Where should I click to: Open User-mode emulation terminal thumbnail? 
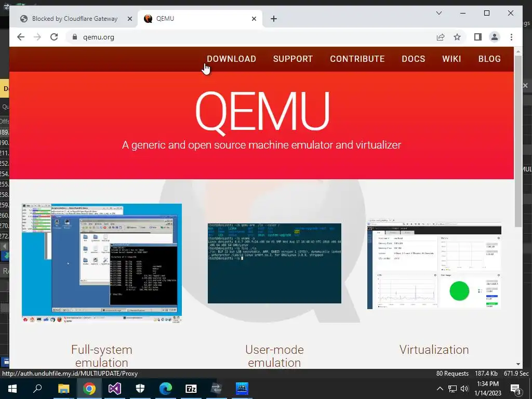[x=274, y=263]
